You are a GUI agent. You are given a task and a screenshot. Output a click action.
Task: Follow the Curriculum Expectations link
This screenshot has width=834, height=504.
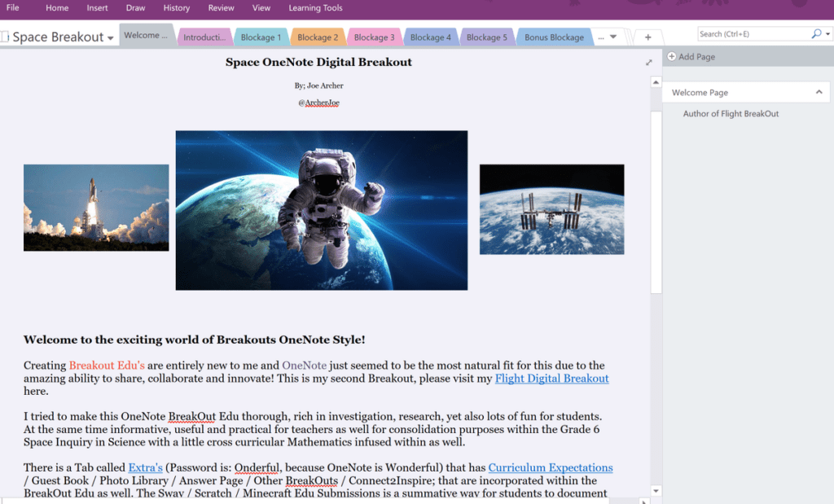[551, 468]
